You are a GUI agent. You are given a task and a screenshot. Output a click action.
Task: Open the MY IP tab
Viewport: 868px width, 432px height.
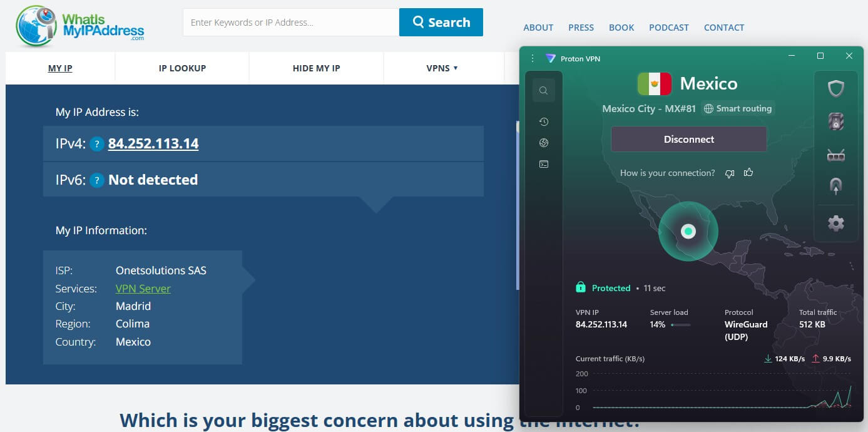point(60,68)
